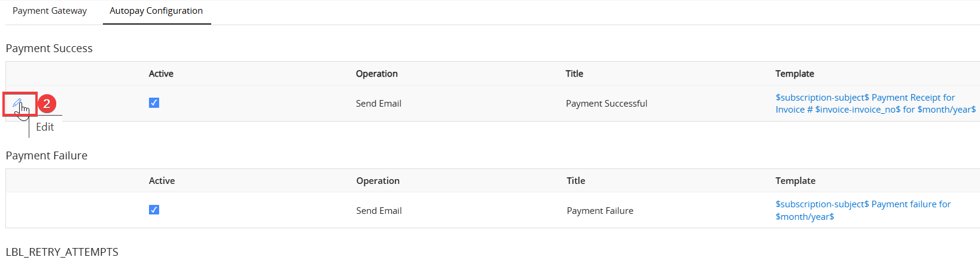
Task: Click the Edit tooltip label
Action: click(45, 127)
